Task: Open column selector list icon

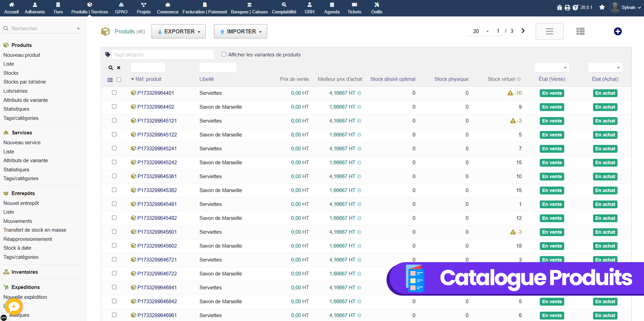Action: point(110,80)
